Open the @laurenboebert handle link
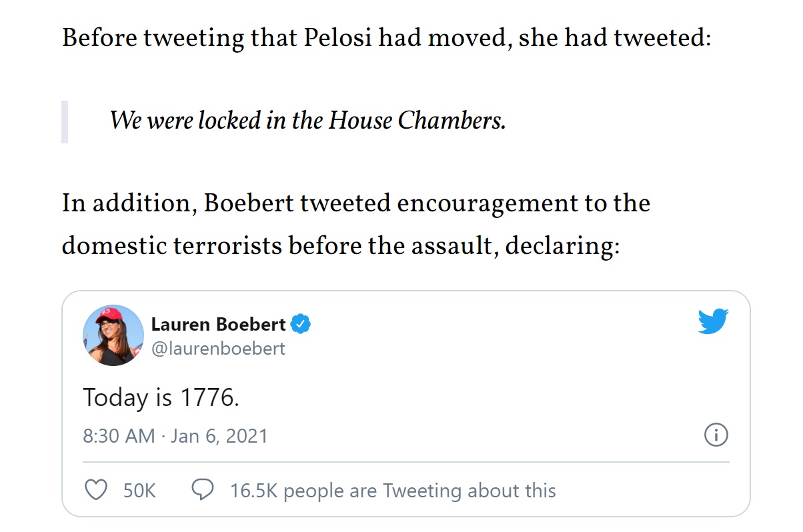The image size is (803, 532). pyautogui.click(x=218, y=348)
